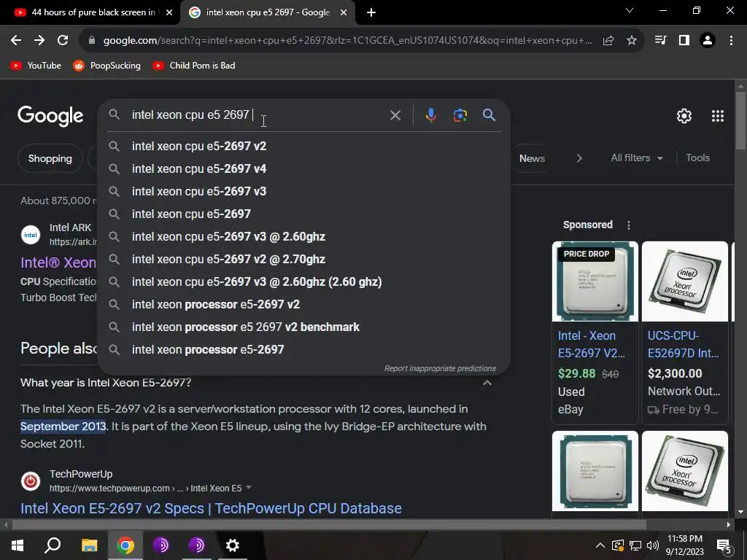Open the media control icon in toolbar

tap(660, 41)
